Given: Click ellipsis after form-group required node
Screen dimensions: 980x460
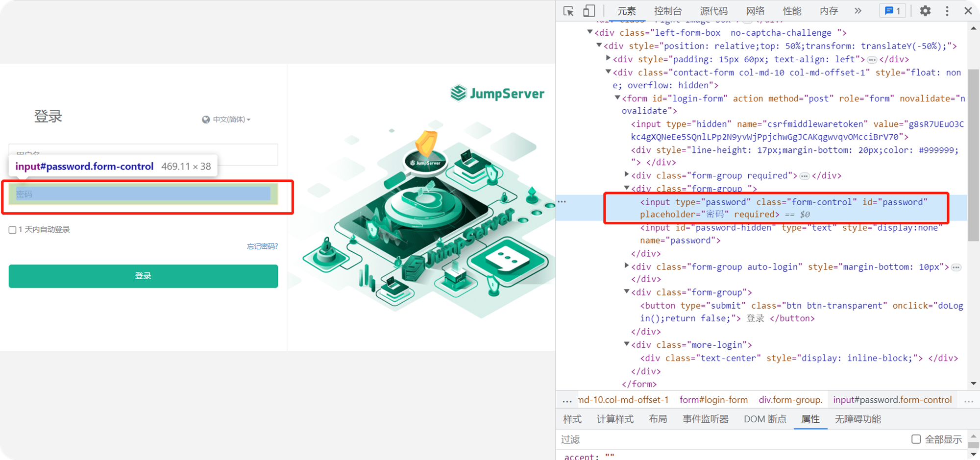Looking at the screenshot, I should 805,176.
